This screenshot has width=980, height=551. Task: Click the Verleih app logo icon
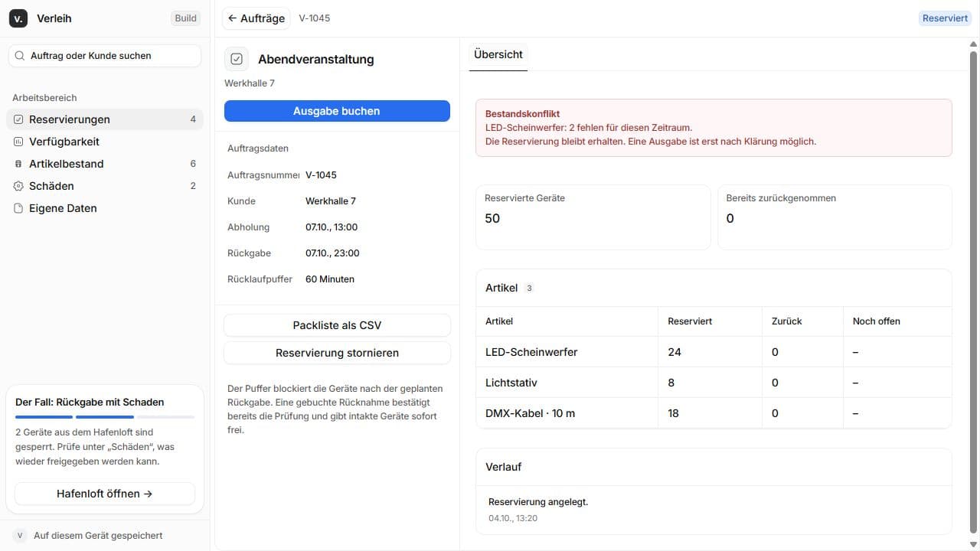18,18
